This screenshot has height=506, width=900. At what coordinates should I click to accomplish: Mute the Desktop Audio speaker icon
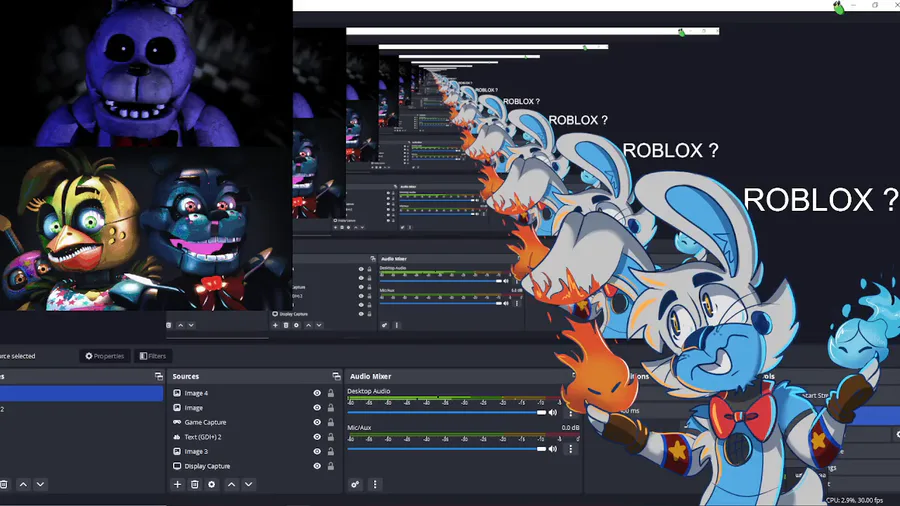(553, 412)
